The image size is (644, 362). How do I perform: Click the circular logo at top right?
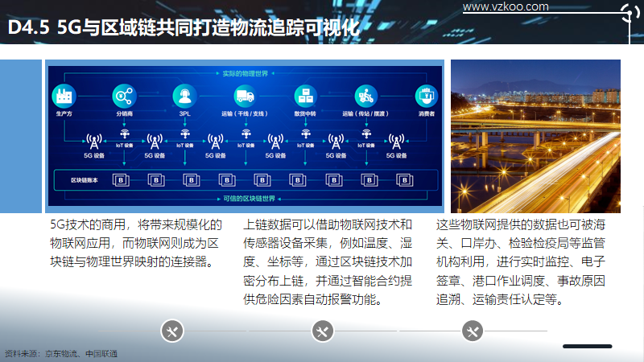(x=630, y=14)
